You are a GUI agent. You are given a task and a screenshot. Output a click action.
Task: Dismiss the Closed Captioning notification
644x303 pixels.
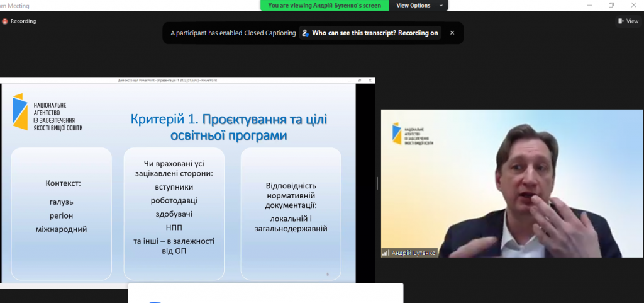[452, 33]
